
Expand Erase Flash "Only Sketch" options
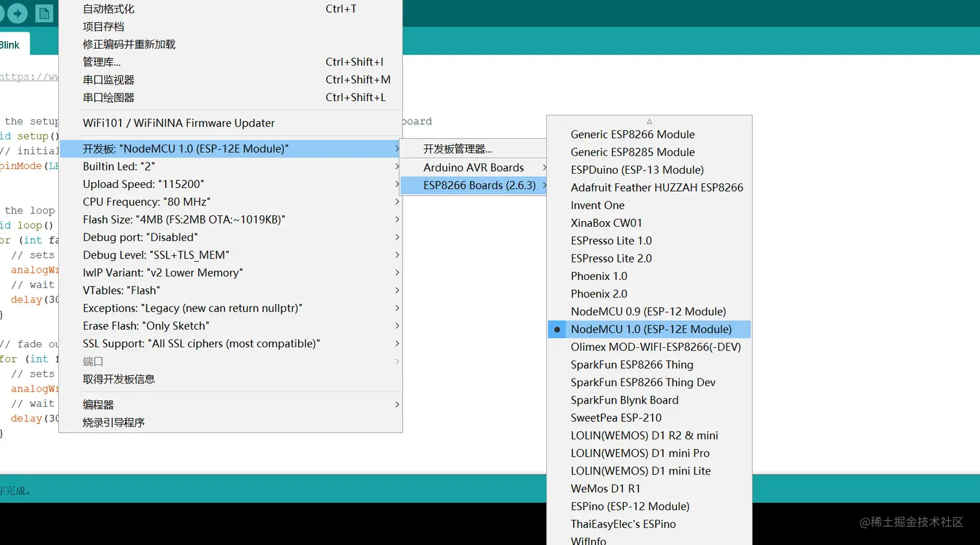(x=230, y=326)
